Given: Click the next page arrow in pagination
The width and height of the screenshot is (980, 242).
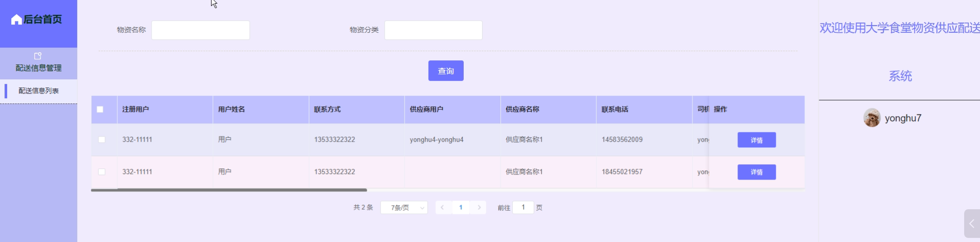Looking at the screenshot, I should tap(479, 207).
